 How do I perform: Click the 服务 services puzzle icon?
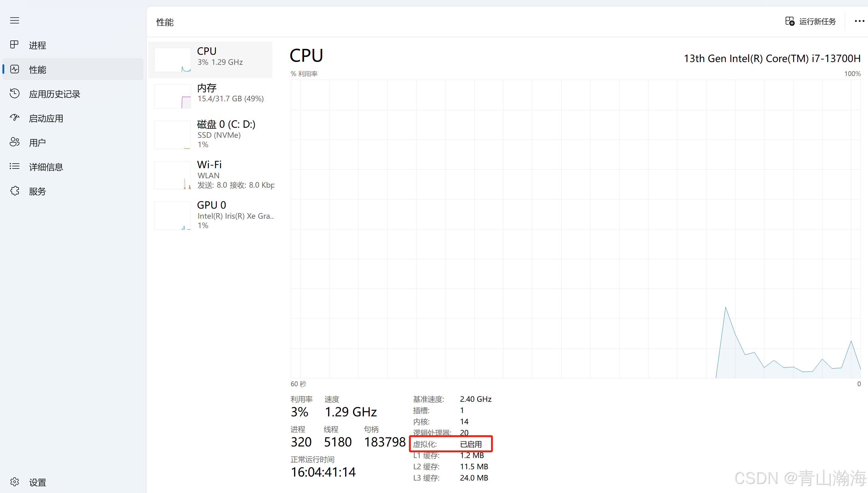coord(15,191)
